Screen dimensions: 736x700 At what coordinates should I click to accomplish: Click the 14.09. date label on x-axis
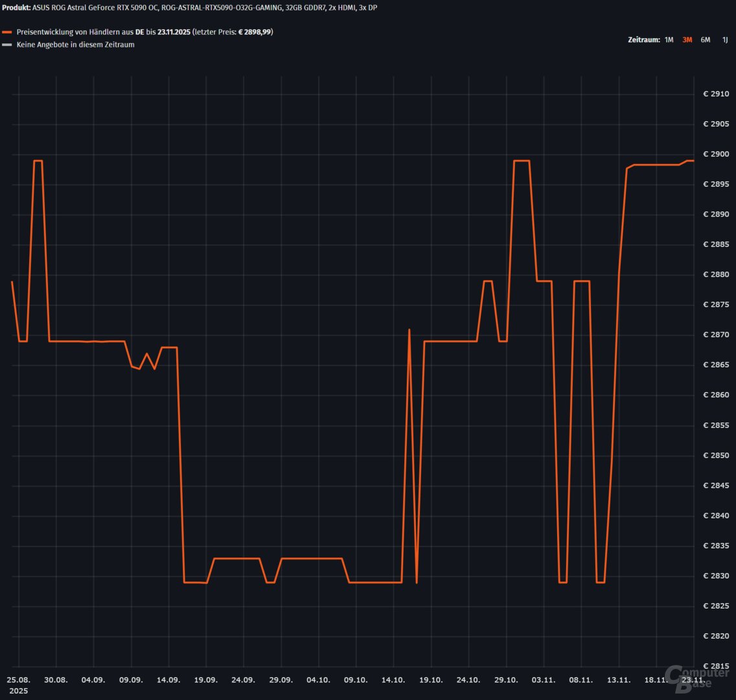coord(168,680)
